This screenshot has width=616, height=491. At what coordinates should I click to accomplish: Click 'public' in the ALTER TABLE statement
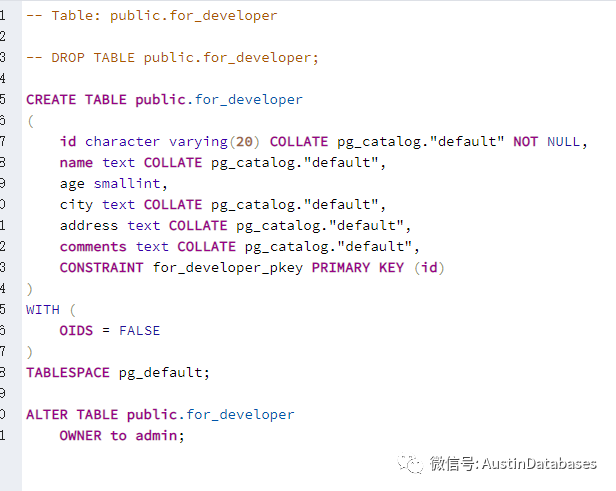click(152, 415)
